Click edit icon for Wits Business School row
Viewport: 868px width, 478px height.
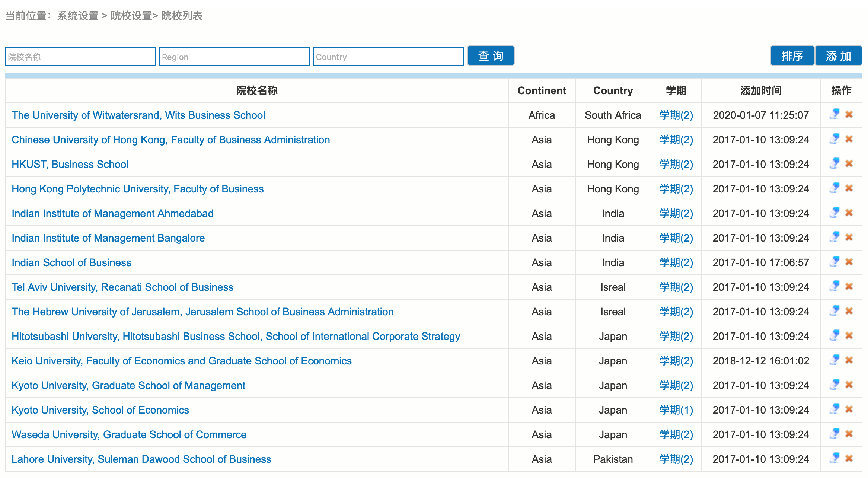[x=834, y=114]
